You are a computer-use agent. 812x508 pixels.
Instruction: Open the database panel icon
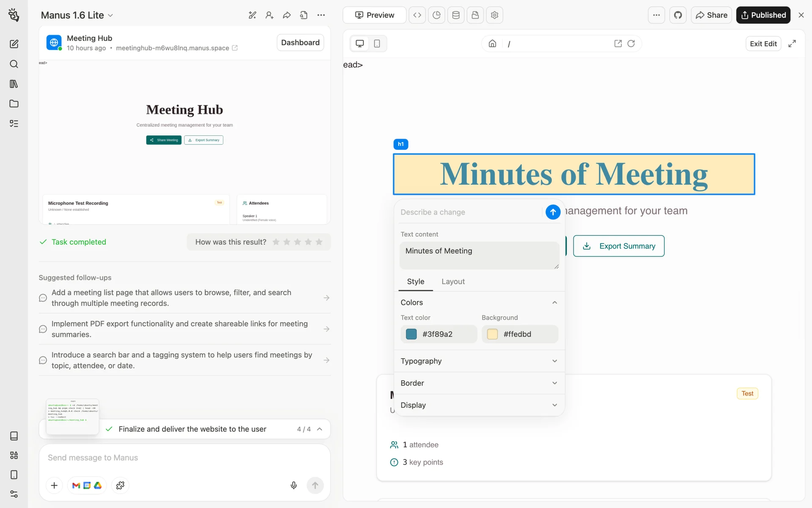[456, 15]
